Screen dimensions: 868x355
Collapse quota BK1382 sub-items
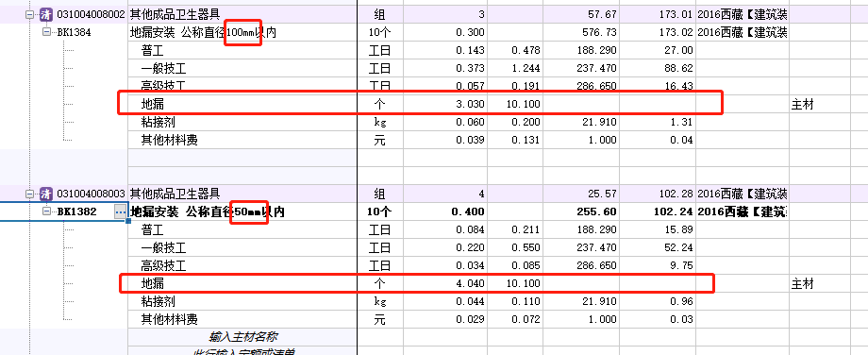(x=46, y=211)
